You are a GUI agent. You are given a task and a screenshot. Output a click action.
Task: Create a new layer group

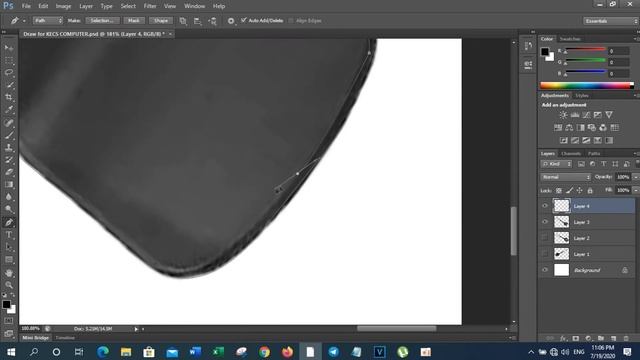coord(601,338)
